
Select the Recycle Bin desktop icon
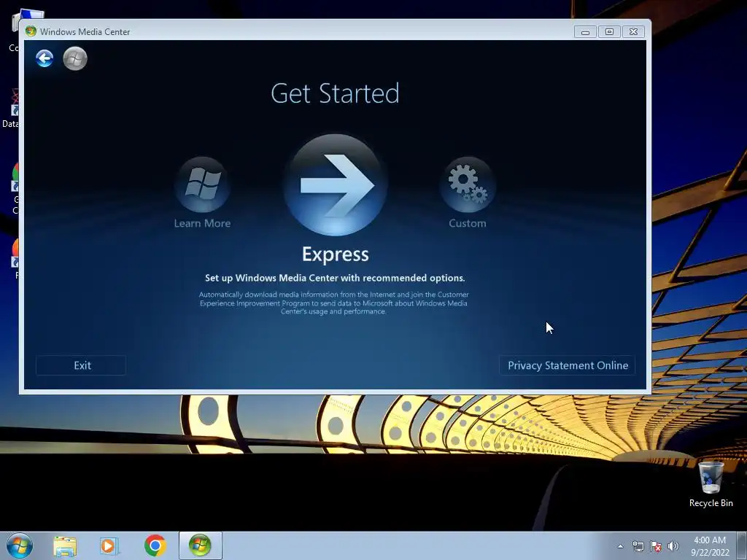coord(711,484)
